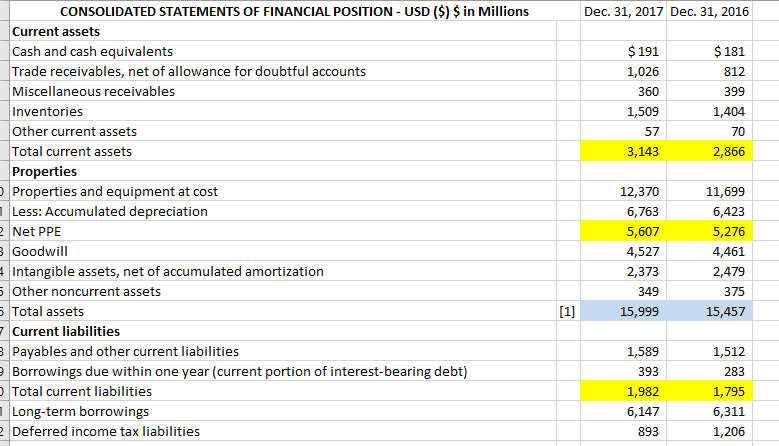Click the 6,311 long-term borrowings value
The width and height of the screenshot is (779, 446).
click(x=729, y=411)
